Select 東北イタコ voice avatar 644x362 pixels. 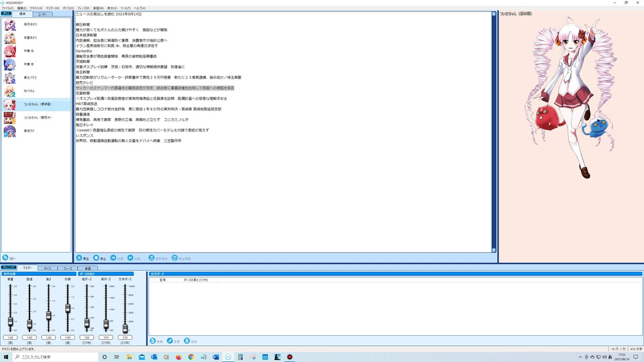[9, 78]
